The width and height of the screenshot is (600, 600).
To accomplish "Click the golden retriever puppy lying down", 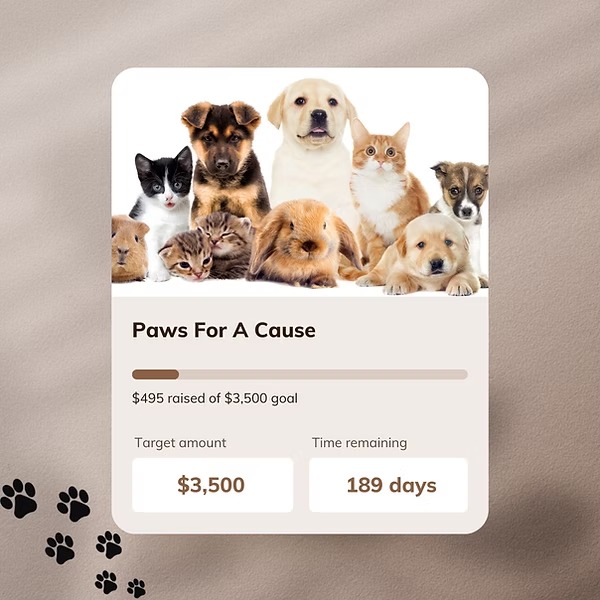I will click(425, 254).
